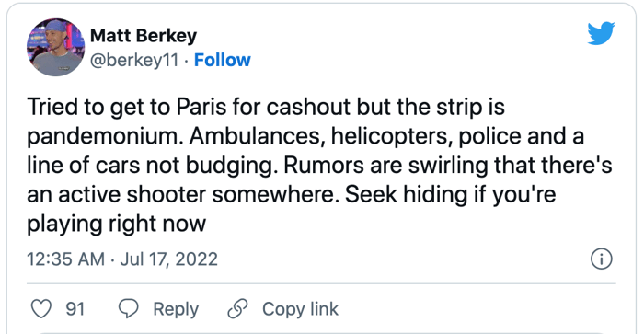Image resolution: width=644 pixels, height=334 pixels.
Task: Visit the @berkey11 handle
Action: 134,61
